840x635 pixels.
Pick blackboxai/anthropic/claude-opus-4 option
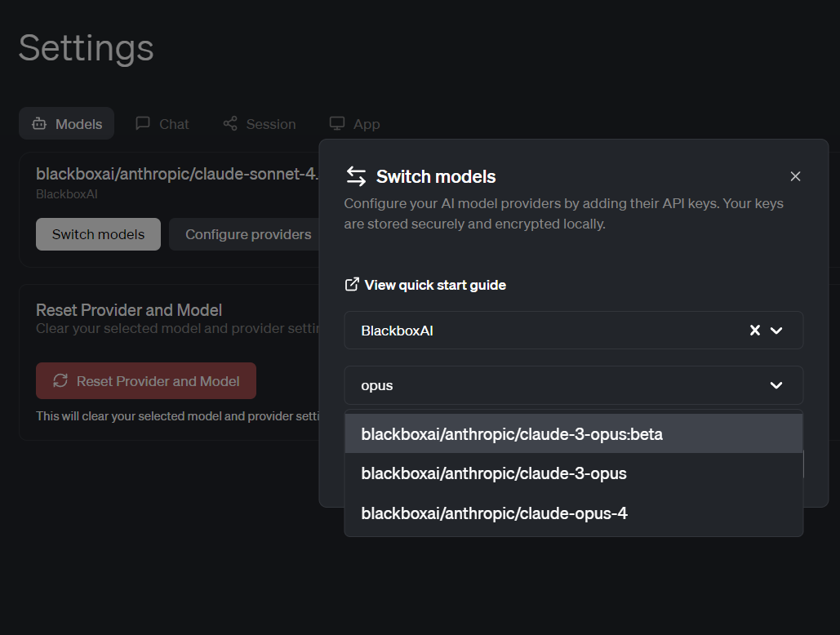pyautogui.click(x=573, y=513)
